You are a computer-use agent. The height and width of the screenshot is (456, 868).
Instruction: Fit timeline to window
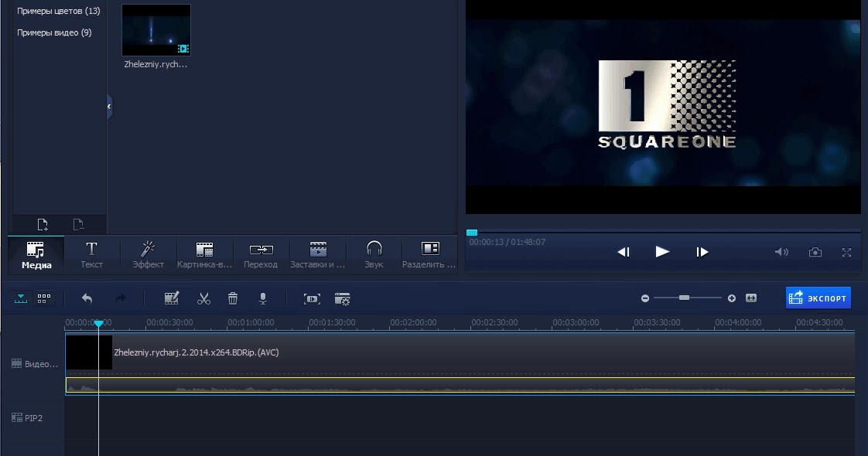pyautogui.click(x=751, y=298)
